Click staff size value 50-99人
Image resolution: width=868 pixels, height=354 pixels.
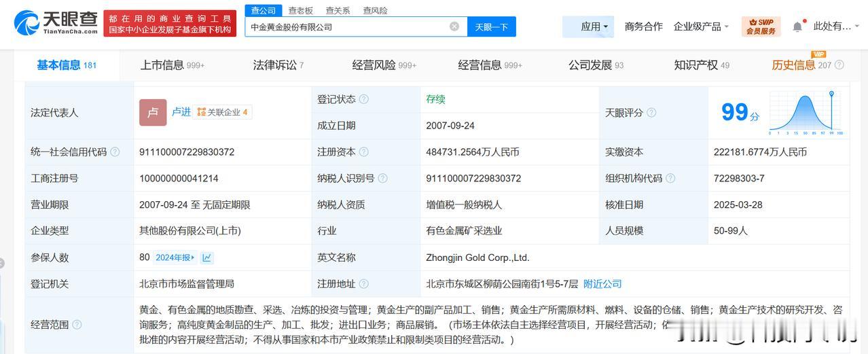click(x=731, y=231)
